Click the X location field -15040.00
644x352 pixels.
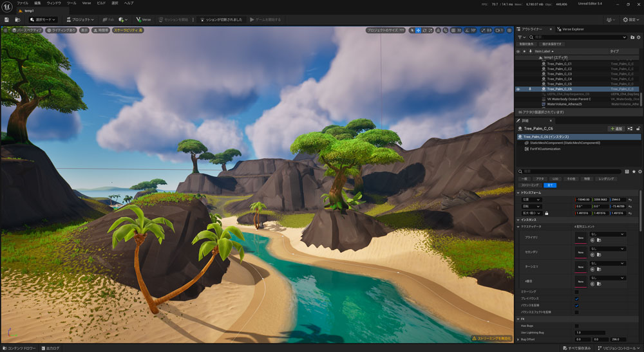(x=583, y=199)
